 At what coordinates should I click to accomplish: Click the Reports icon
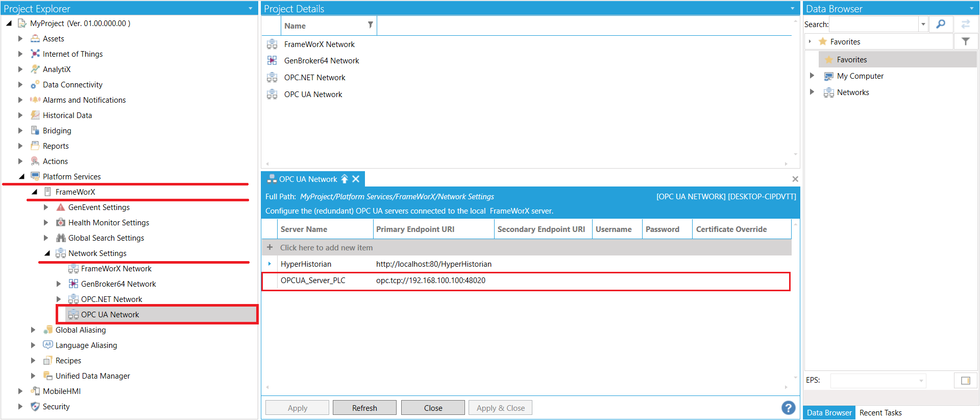tap(35, 146)
